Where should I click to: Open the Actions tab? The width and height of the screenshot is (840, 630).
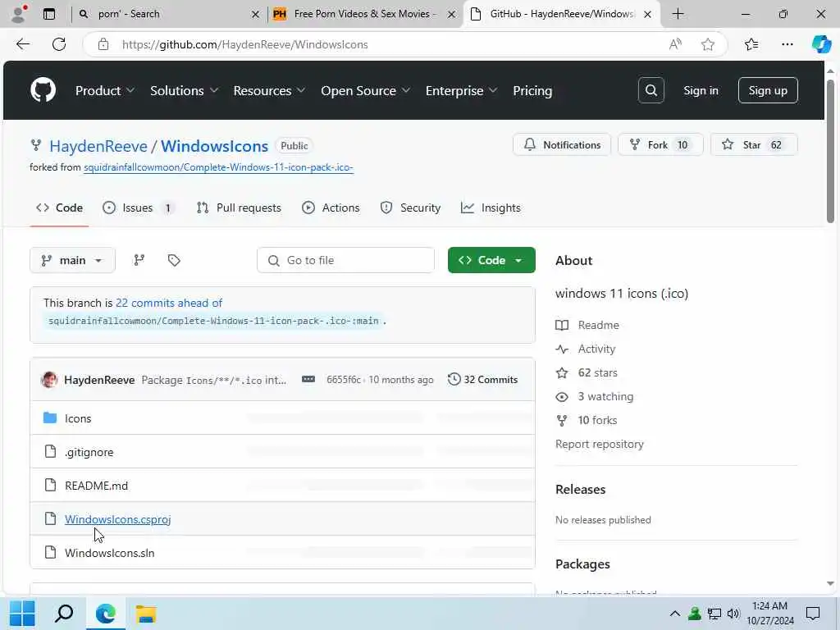click(331, 208)
